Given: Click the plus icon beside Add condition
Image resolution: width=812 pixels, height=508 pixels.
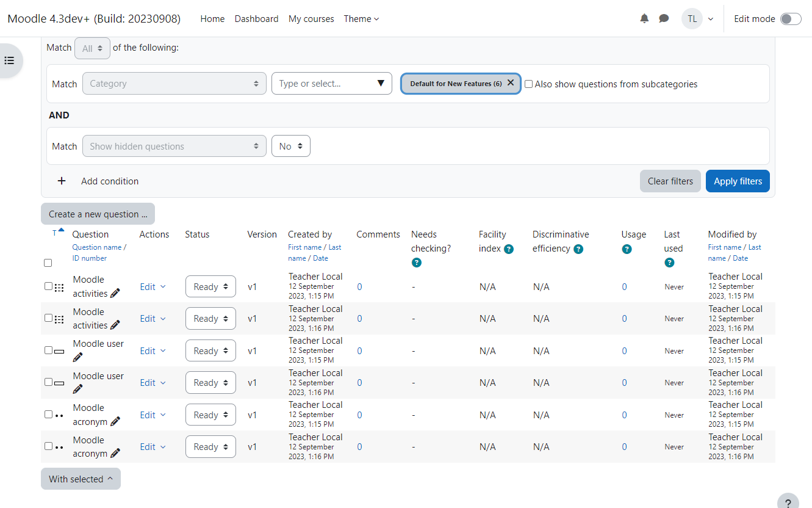Looking at the screenshot, I should [x=62, y=181].
